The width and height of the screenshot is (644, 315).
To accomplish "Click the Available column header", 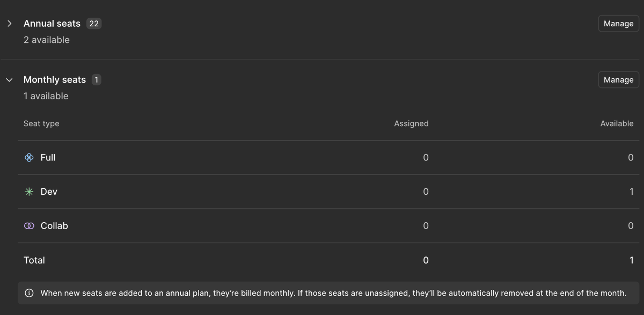I will 617,123.
